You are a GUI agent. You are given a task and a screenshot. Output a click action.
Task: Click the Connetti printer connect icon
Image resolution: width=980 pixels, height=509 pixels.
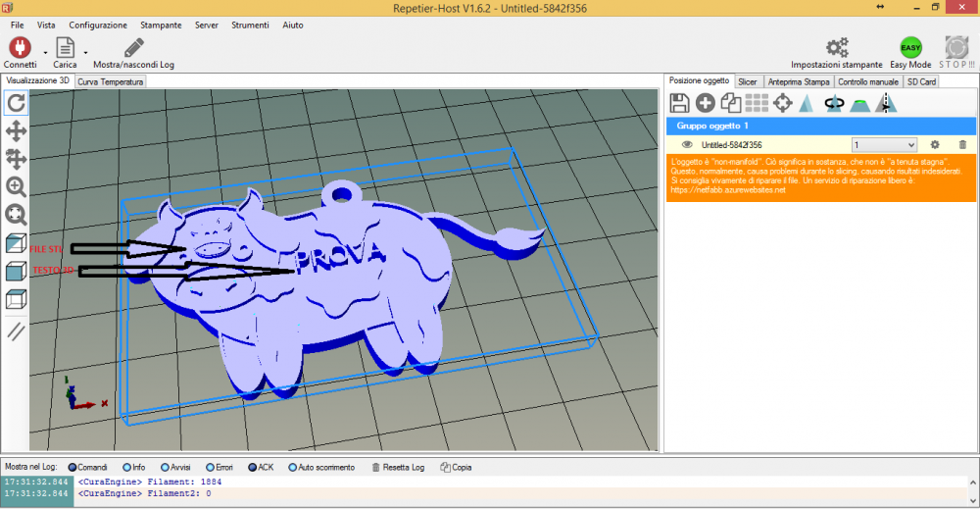(x=20, y=47)
